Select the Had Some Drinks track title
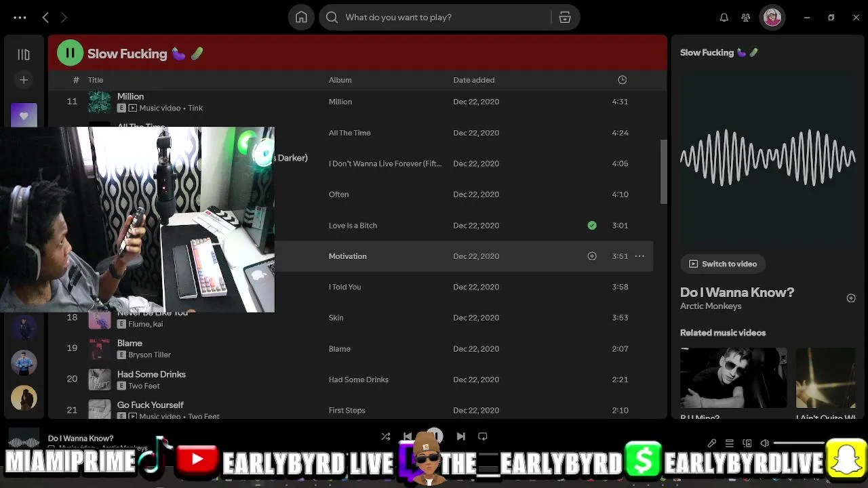Image resolution: width=868 pixels, height=488 pixels. point(151,374)
